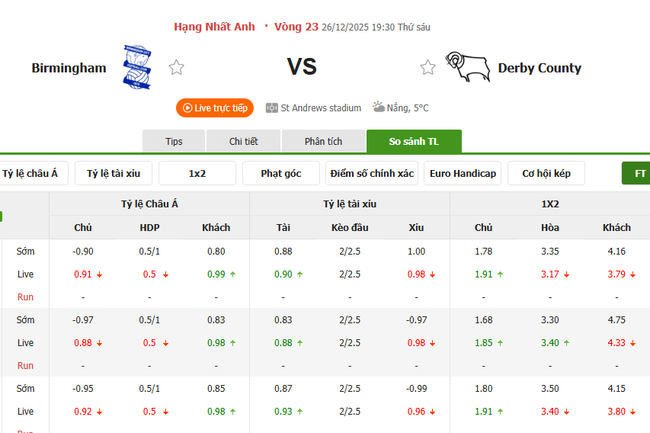Select the So sánh TL tab
This screenshot has width=650, height=433.
click(412, 142)
